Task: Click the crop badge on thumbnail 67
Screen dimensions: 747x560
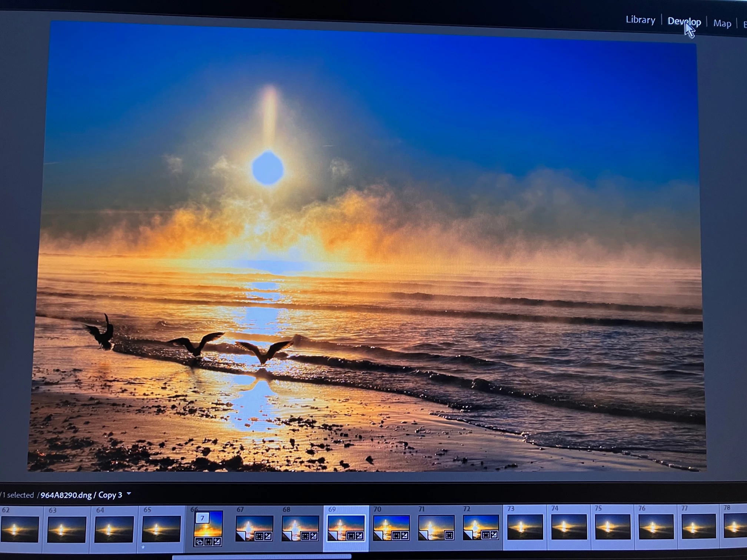Action: (259, 536)
